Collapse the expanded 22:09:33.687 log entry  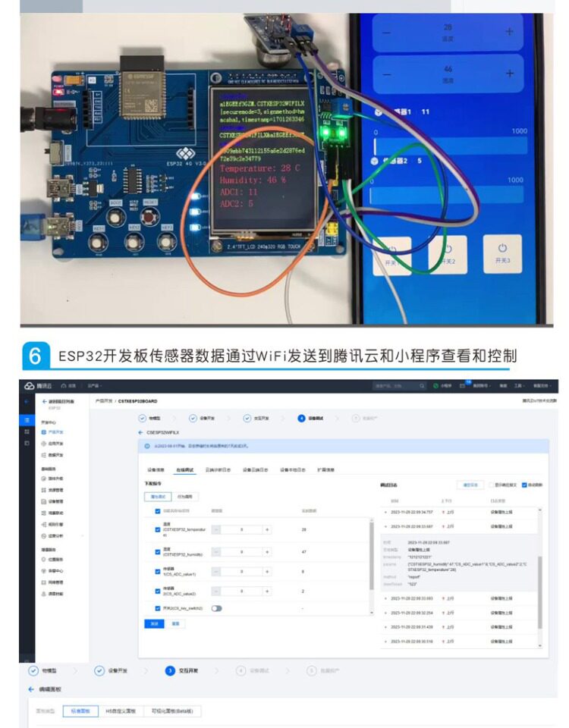click(x=385, y=526)
